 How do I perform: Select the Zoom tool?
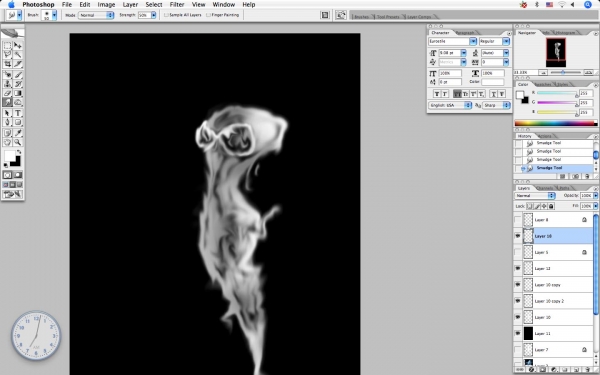(18, 142)
